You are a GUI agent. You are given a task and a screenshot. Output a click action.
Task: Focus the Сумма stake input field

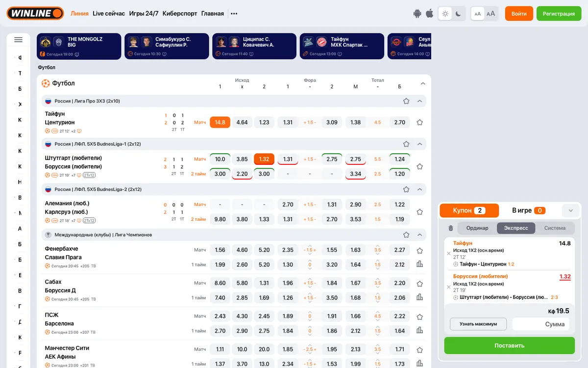541,324
